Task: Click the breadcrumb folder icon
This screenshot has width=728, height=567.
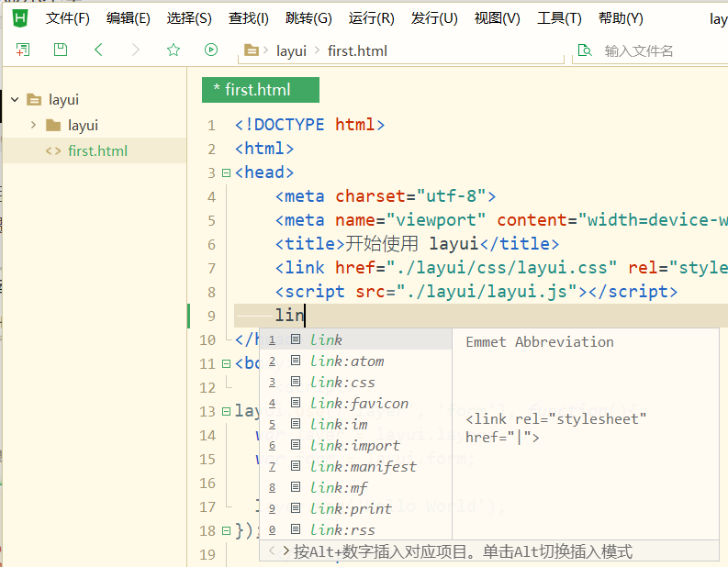Action: tap(252, 50)
